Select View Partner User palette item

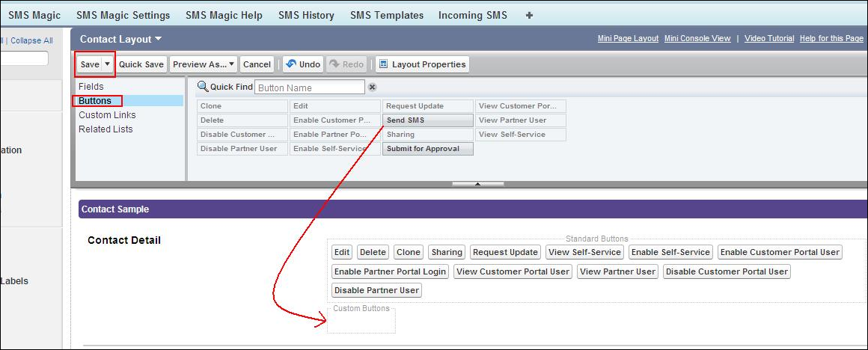pos(521,120)
